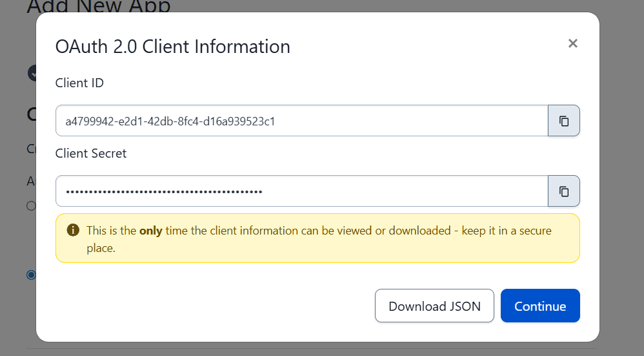Select the Client ID text field

point(302,121)
